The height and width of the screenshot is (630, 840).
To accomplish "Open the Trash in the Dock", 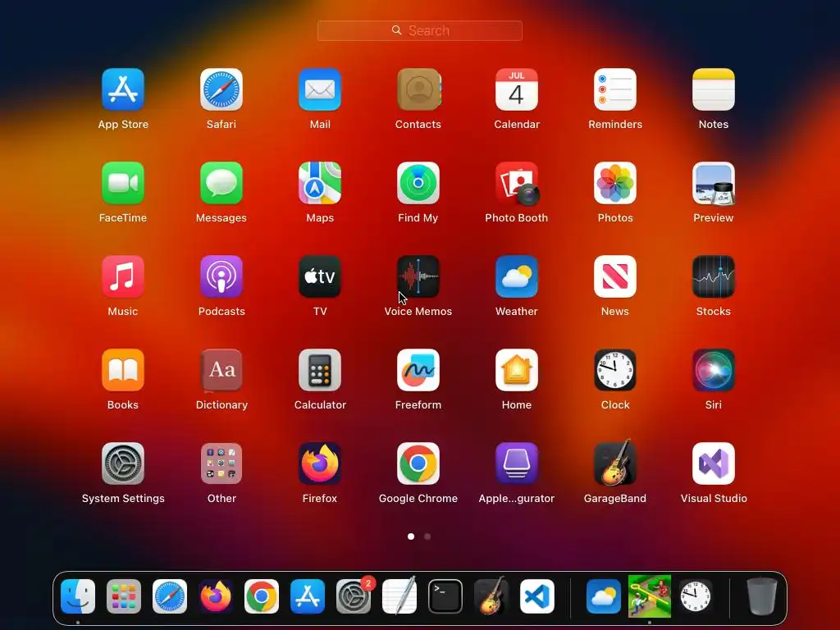I will [761, 596].
